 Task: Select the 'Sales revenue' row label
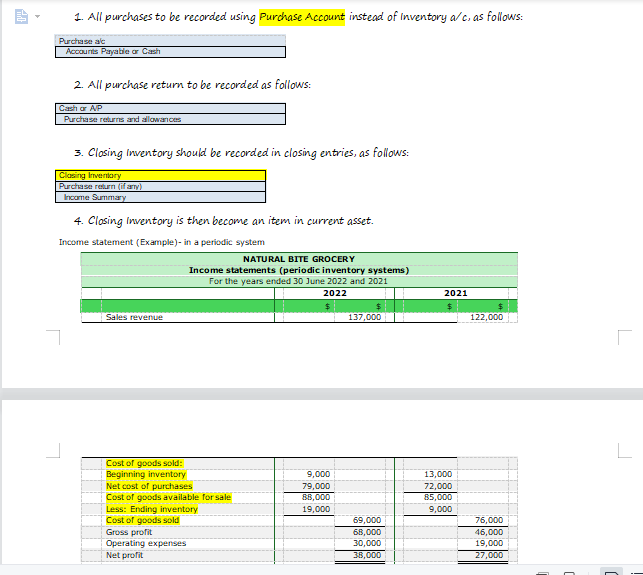[x=134, y=317]
